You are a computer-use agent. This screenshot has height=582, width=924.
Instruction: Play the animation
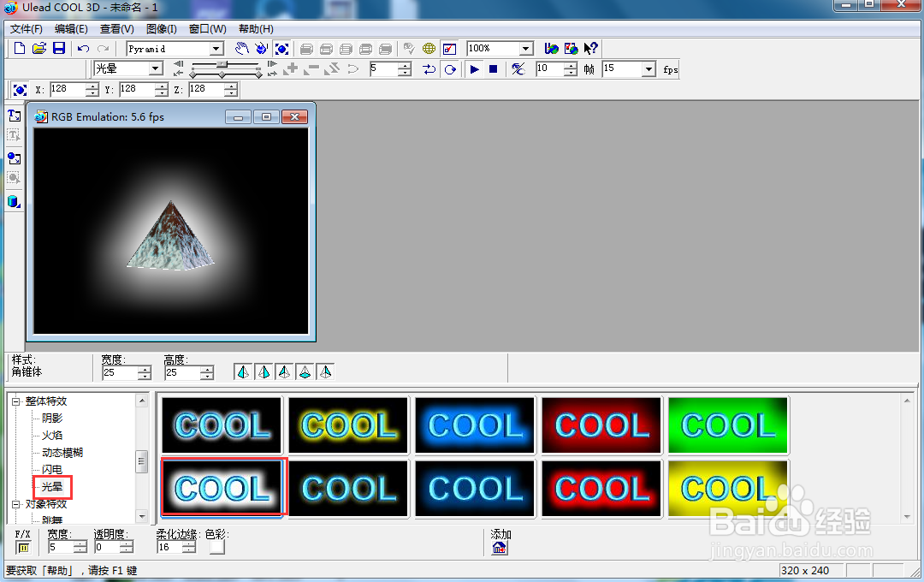coord(474,69)
